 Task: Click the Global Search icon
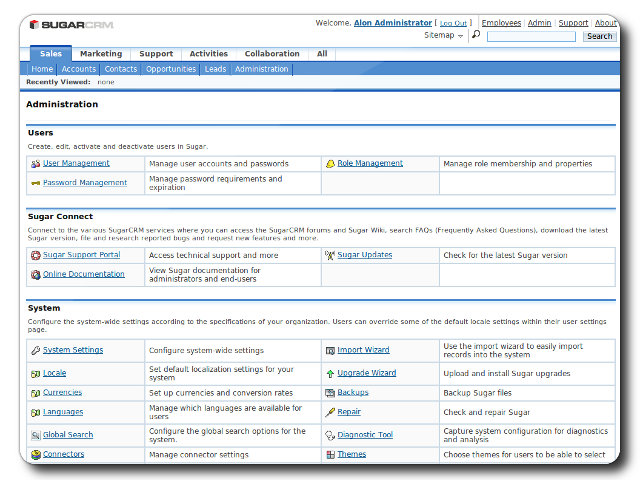click(x=35, y=435)
